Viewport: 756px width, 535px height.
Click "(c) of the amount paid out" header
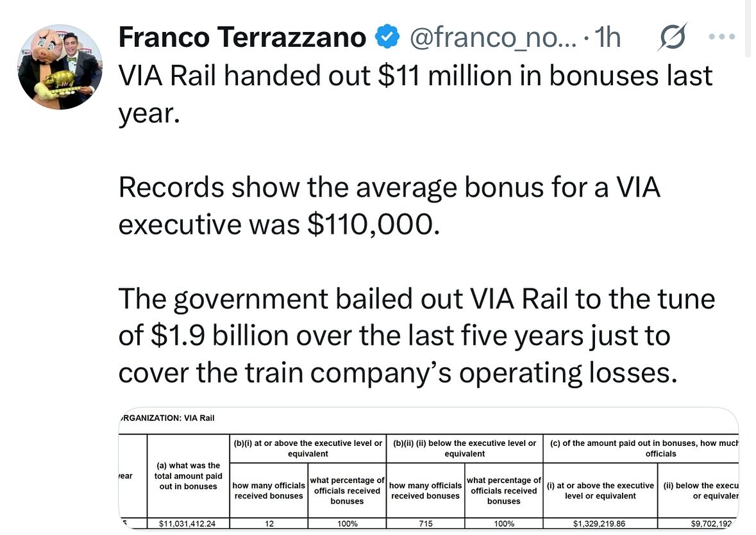[641, 448]
